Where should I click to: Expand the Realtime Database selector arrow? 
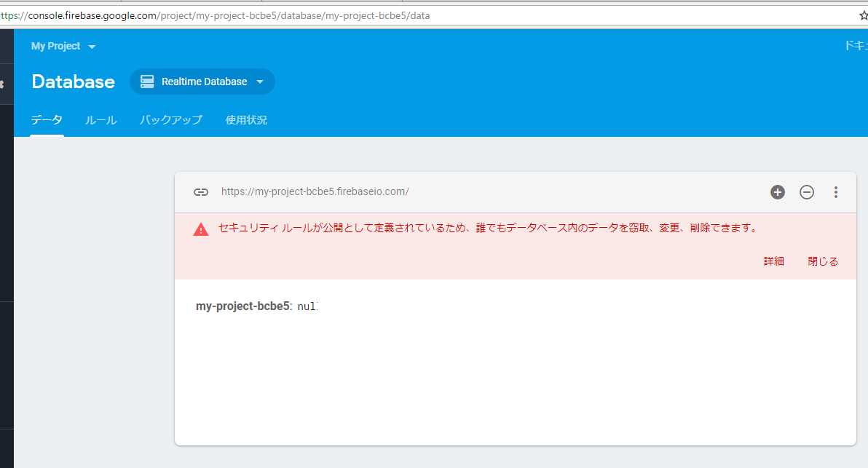(260, 82)
